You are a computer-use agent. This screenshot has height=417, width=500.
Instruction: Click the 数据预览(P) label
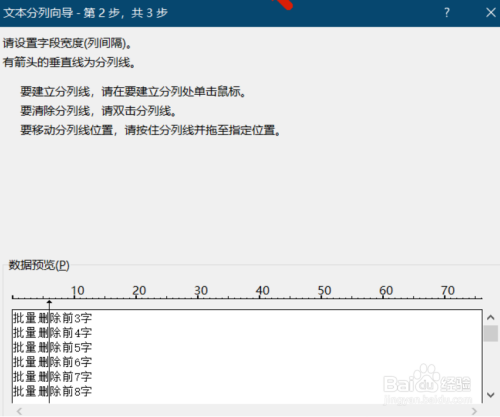pyautogui.click(x=39, y=265)
